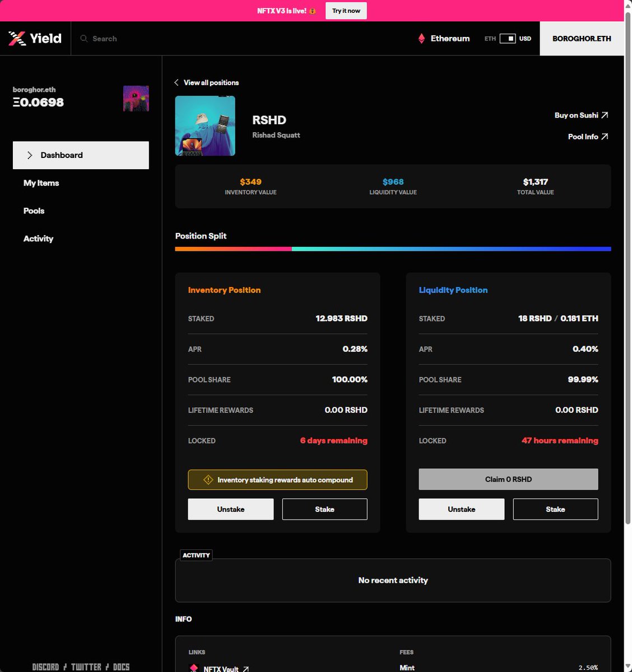Click Stake in the Liquidity Position card
The width and height of the screenshot is (632, 672).
[x=556, y=509]
